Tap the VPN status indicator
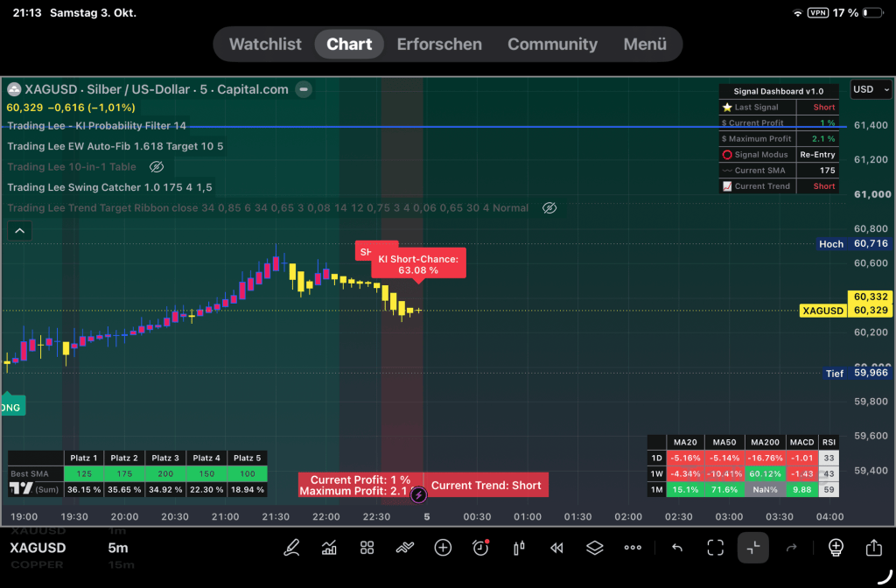Image resolution: width=896 pixels, height=588 pixels. click(x=818, y=12)
